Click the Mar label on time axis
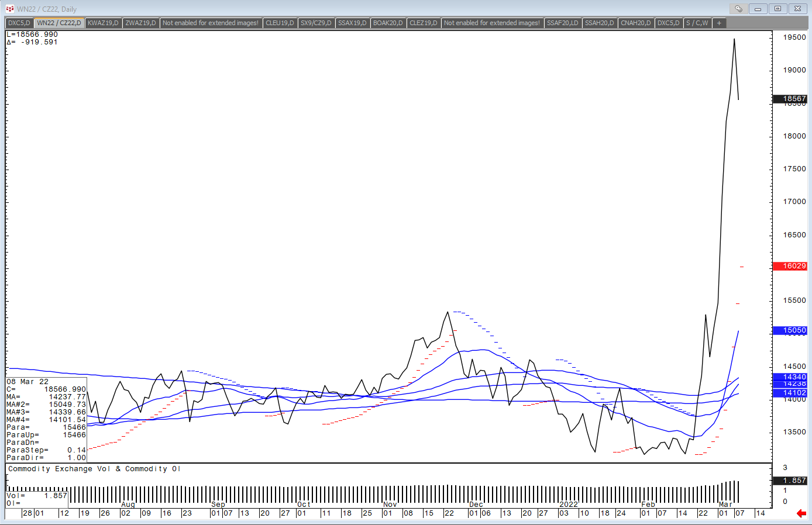The image size is (812, 525). click(725, 505)
